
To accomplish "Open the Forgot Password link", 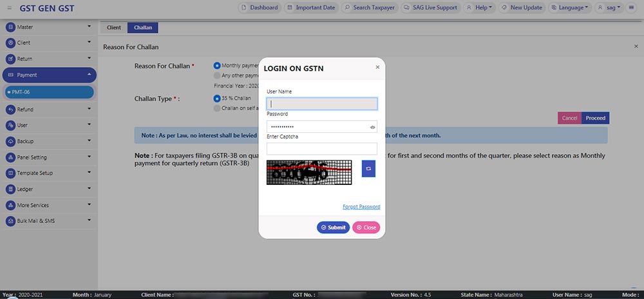I will pos(361,207).
